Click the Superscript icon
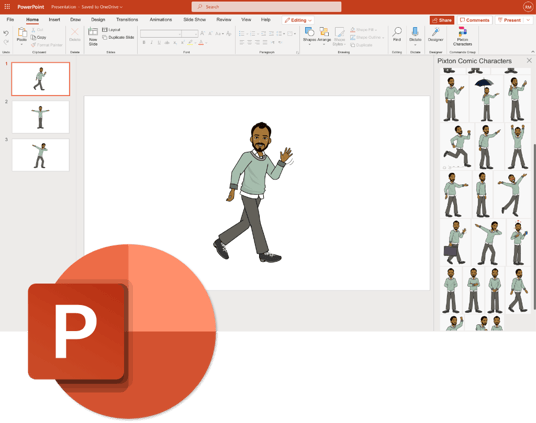The height and width of the screenshot is (423, 536). tap(183, 43)
